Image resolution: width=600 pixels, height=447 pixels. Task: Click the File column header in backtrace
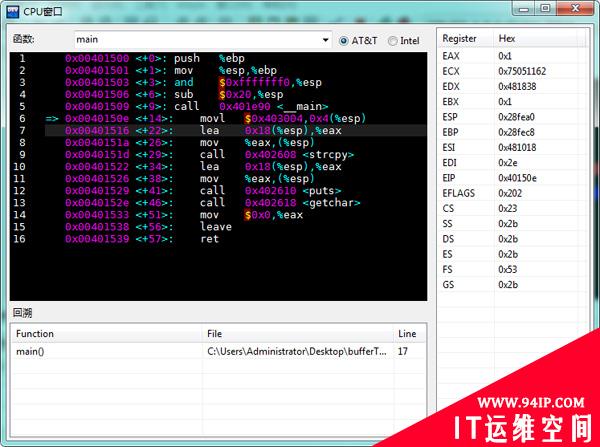(297, 334)
